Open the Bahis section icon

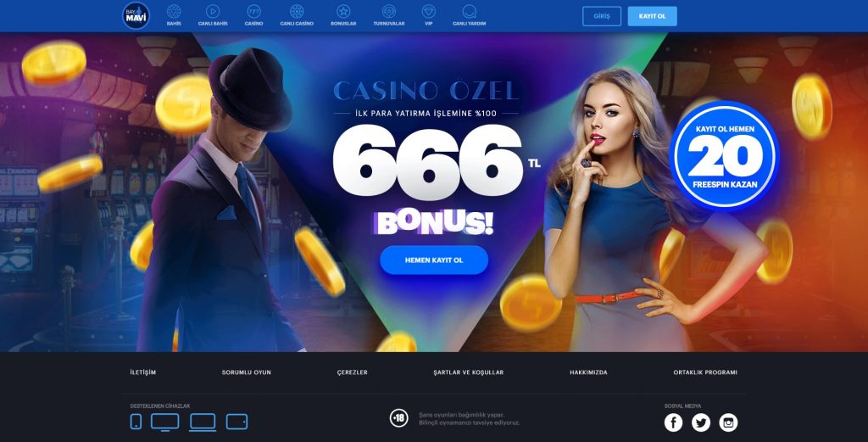tap(174, 12)
